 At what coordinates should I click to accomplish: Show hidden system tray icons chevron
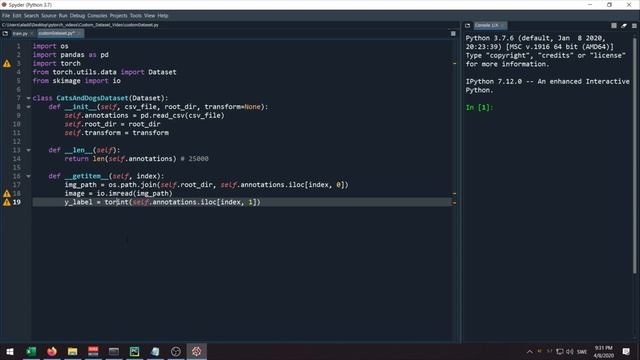pos(529,351)
